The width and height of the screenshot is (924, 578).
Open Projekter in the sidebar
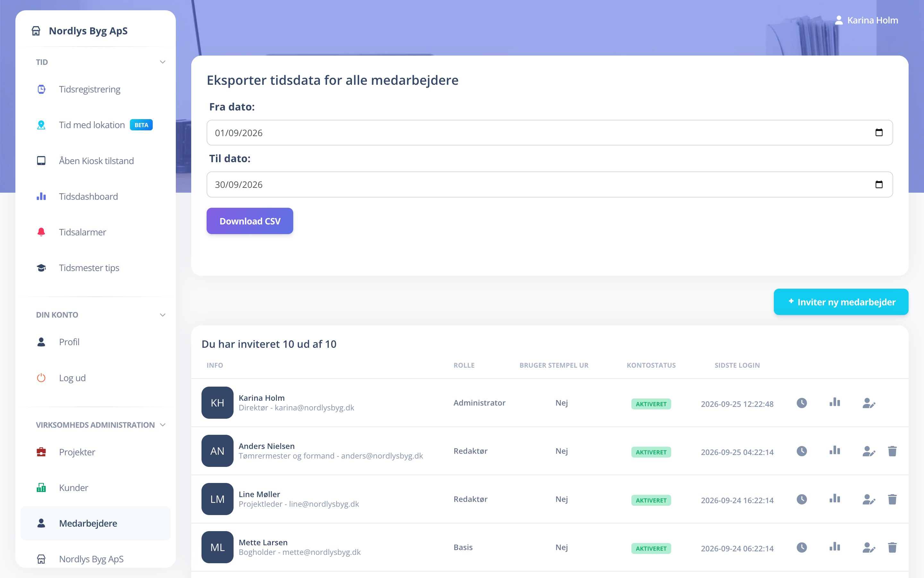coord(96,452)
